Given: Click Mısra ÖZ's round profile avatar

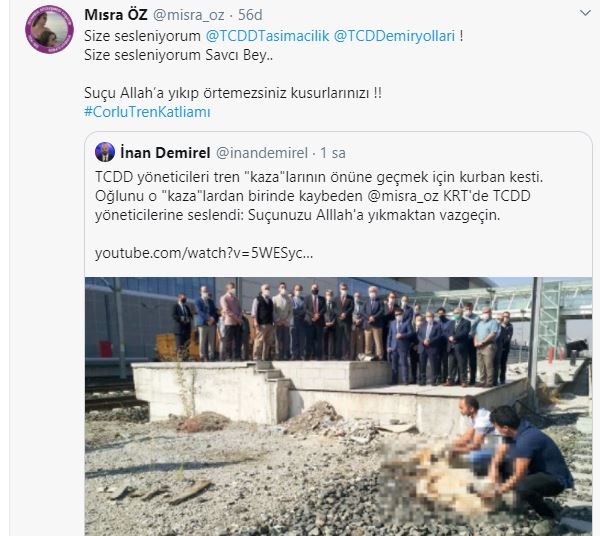Looking at the screenshot, I should [49, 29].
